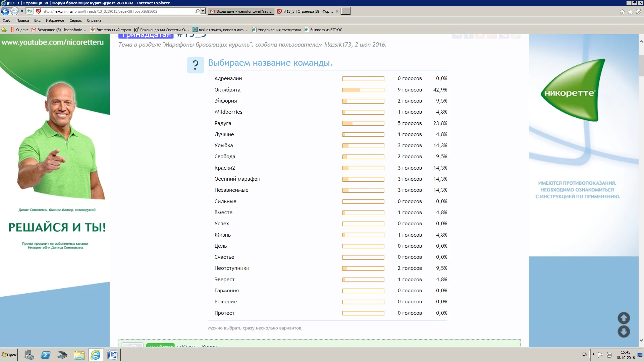Click the Refresh page icon
Viewport: 644px width, 362px height.
pyautogui.click(x=30, y=11)
